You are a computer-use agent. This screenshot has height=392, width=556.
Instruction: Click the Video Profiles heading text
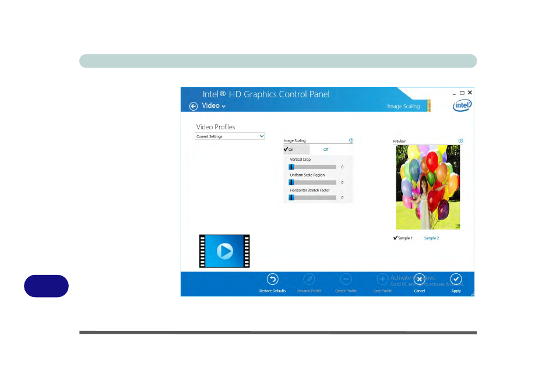[x=216, y=127]
